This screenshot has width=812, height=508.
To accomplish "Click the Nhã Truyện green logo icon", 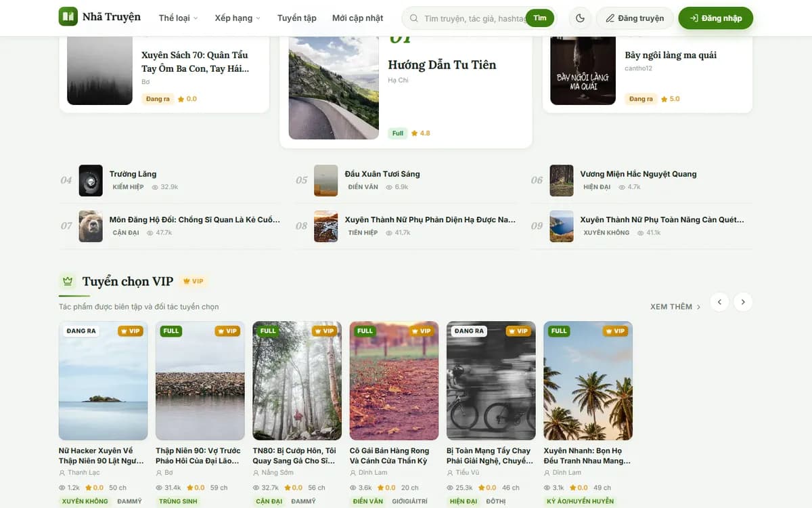I will [x=68, y=17].
